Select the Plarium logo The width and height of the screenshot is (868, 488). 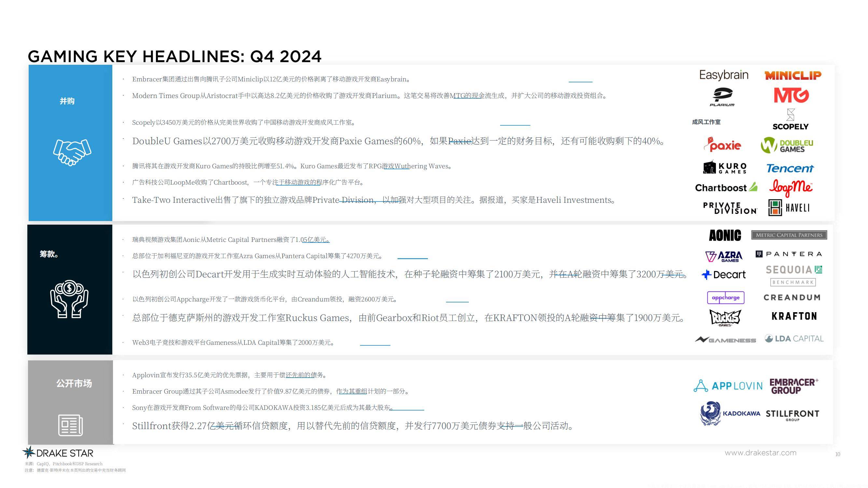pyautogui.click(x=722, y=97)
